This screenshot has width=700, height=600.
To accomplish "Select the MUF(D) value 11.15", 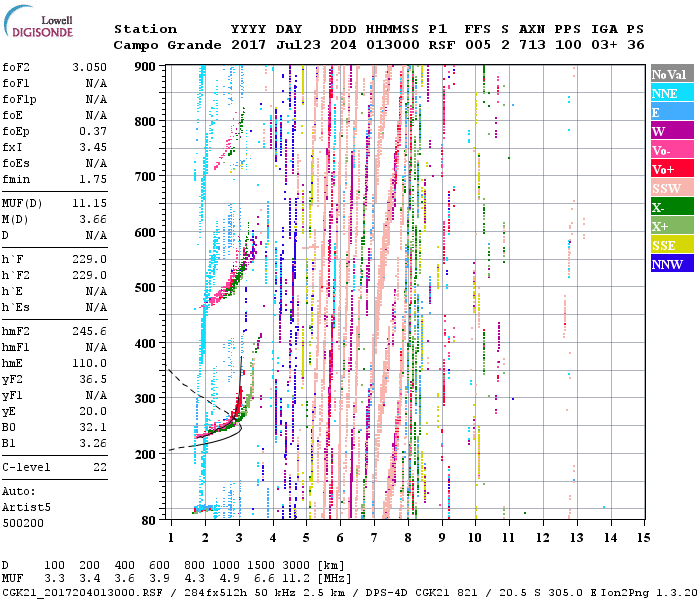I will click(89, 203).
